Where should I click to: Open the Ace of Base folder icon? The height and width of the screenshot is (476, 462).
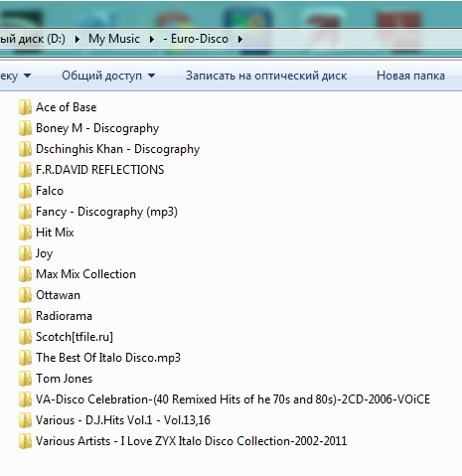(25, 107)
